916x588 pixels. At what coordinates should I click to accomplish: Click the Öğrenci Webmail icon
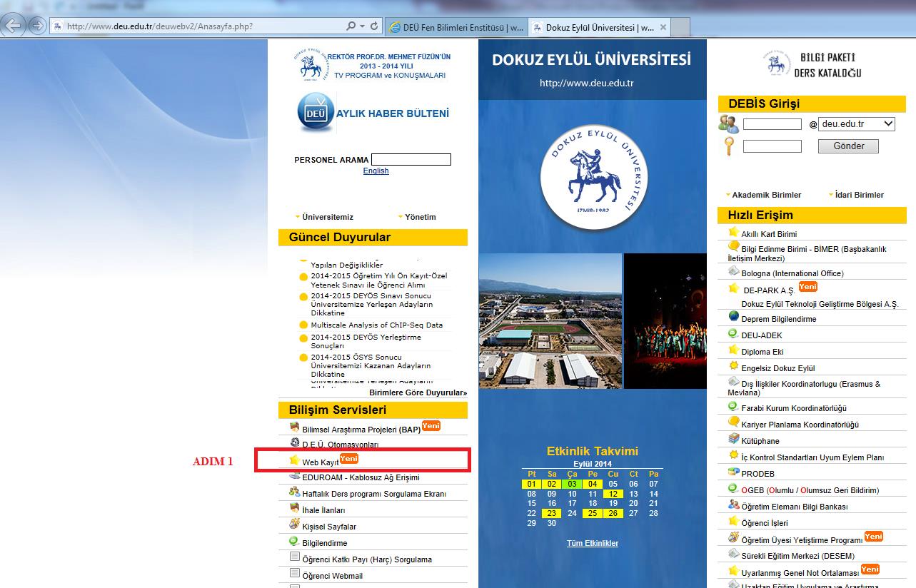pos(294,574)
